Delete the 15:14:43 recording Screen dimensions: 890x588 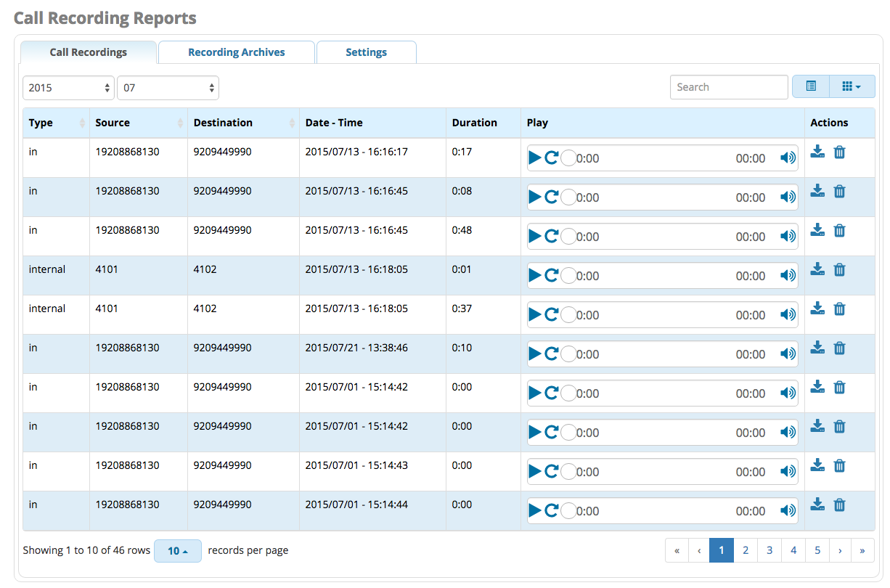pyautogui.click(x=839, y=465)
